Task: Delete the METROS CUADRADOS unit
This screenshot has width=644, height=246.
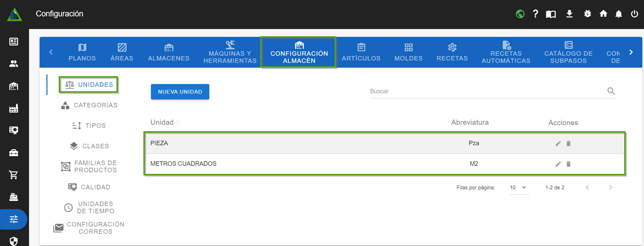Action: [x=569, y=164]
